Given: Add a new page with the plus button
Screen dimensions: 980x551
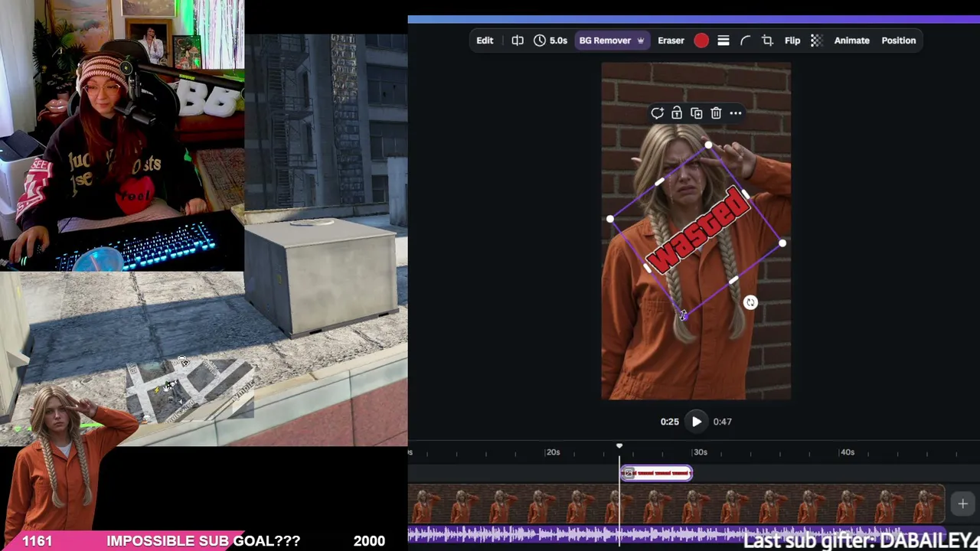Looking at the screenshot, I should tap(962, 504).
